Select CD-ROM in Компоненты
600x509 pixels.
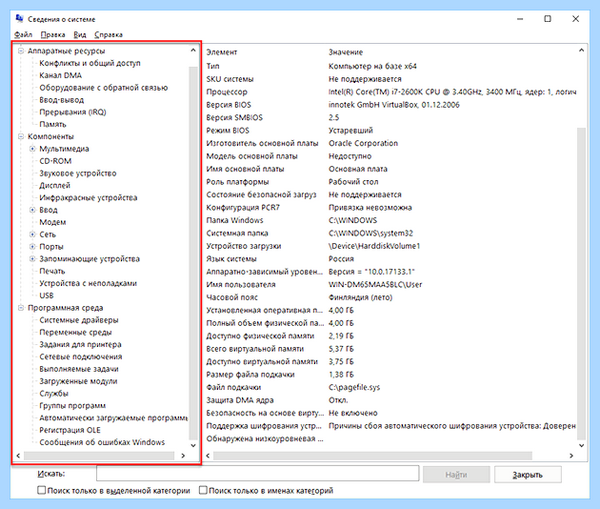click(55, 161)
